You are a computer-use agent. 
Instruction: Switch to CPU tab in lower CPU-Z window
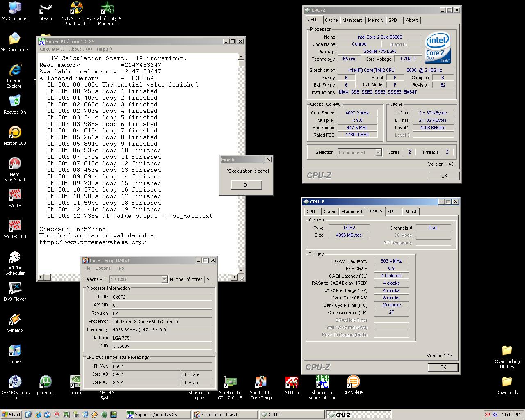pos(311,212)
